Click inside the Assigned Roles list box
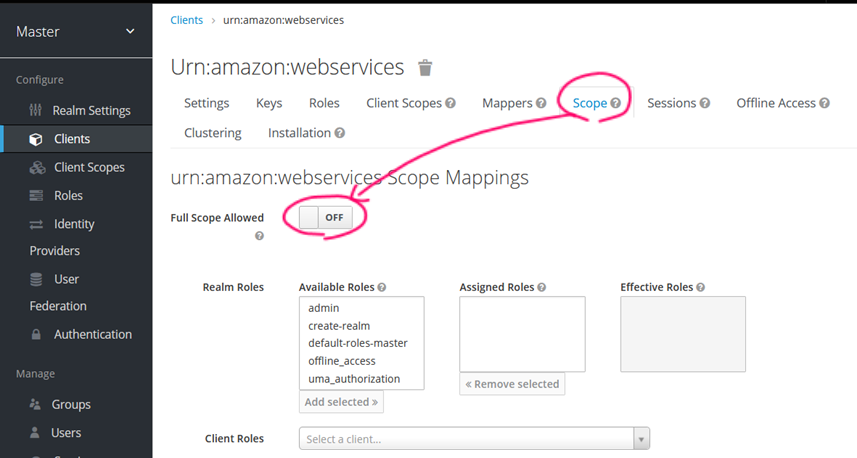This screenshot has height=458, width=857. click(x=523, y=334)
